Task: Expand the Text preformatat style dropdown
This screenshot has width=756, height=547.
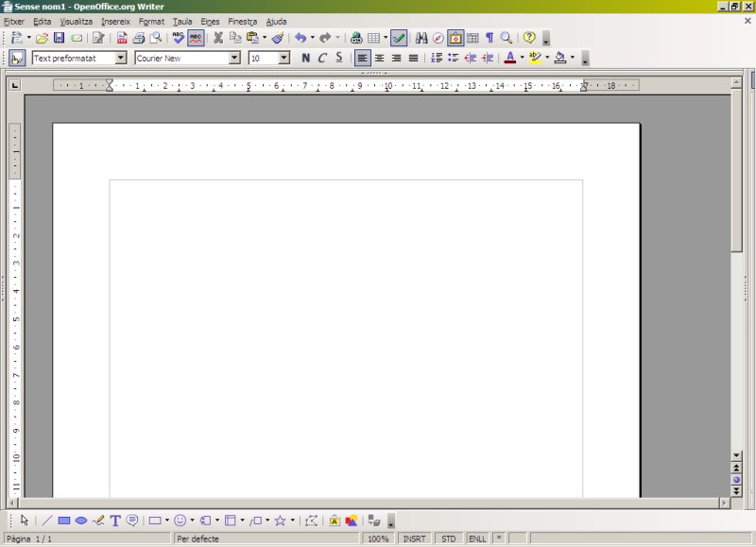Action: (x=121, y=59)
